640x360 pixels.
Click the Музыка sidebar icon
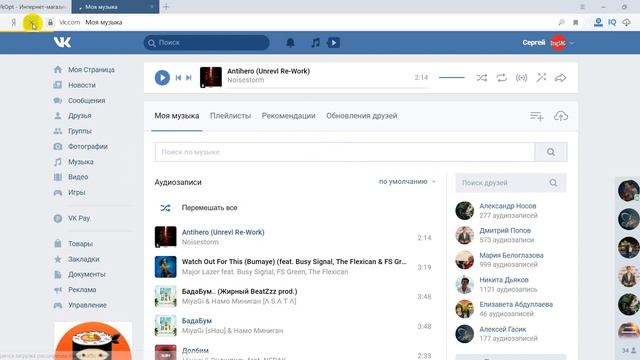click(58, 162)
